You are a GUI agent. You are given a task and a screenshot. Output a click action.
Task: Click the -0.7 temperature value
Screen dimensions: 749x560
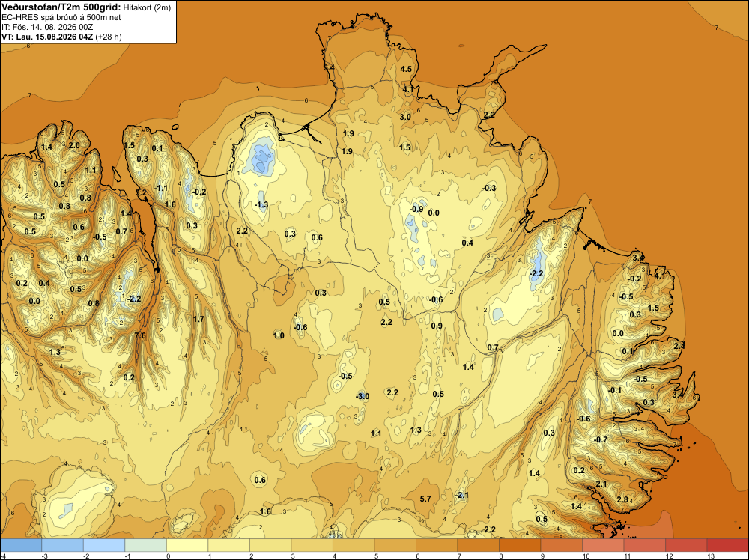[x=601, y=439]
